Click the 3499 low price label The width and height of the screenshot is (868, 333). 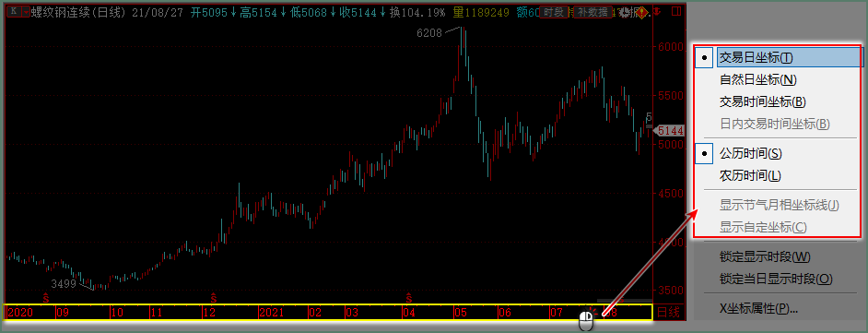pos(64,284)
